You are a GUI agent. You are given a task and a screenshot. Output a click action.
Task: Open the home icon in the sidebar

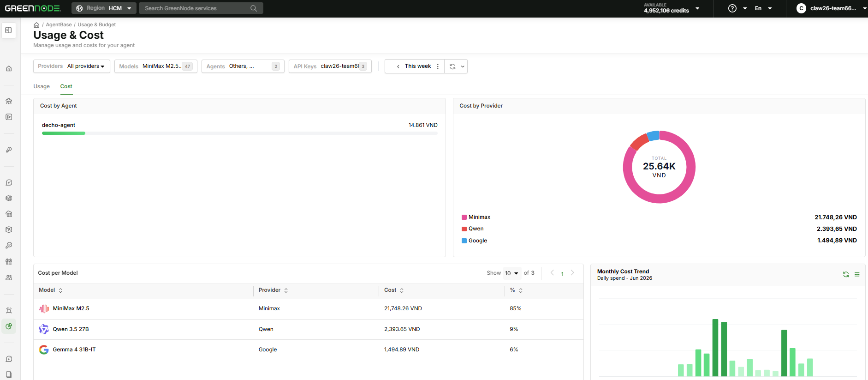pos(9,69)
